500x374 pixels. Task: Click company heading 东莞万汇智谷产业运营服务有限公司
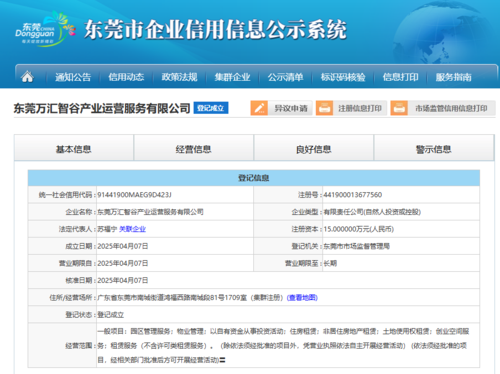102,108
